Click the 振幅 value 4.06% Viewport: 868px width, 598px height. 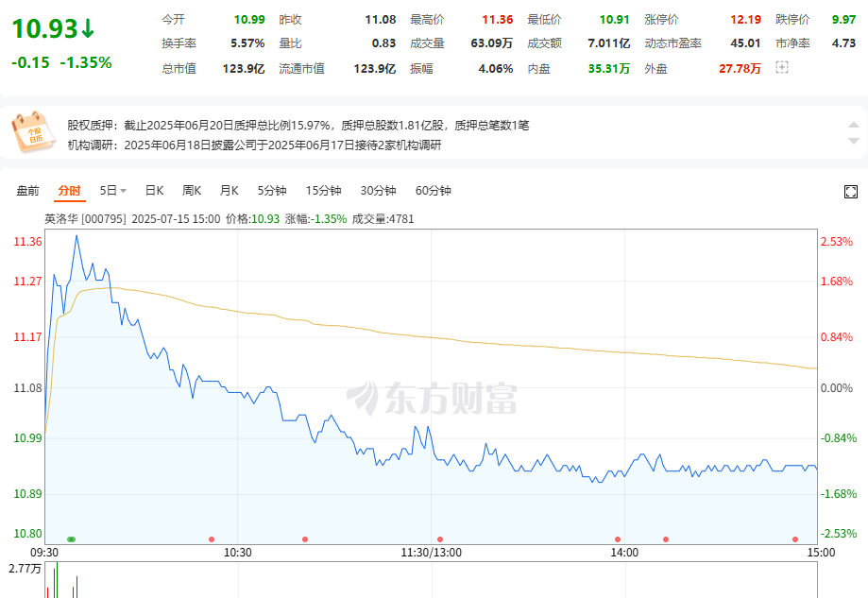tap(496, 69)
